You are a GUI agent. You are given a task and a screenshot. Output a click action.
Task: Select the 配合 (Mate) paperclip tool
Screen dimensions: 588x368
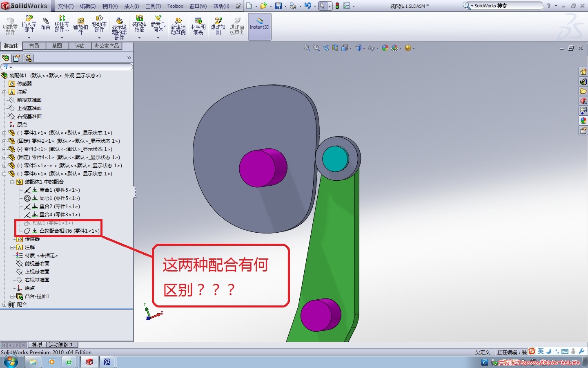[x=45, y=24]
